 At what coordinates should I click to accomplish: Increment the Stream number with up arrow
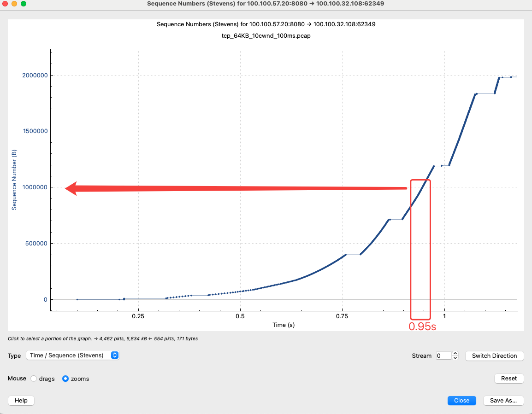coord(455,354)
